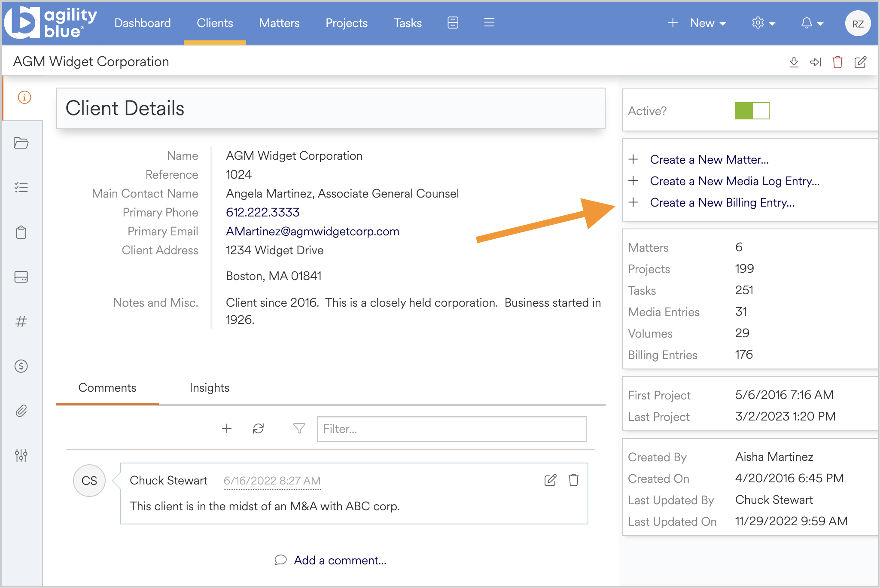The image size is (880, 588).
Task: Open the hard drive volumes sidebar icon
Action: pyautogui.click(x=21, y=277)
